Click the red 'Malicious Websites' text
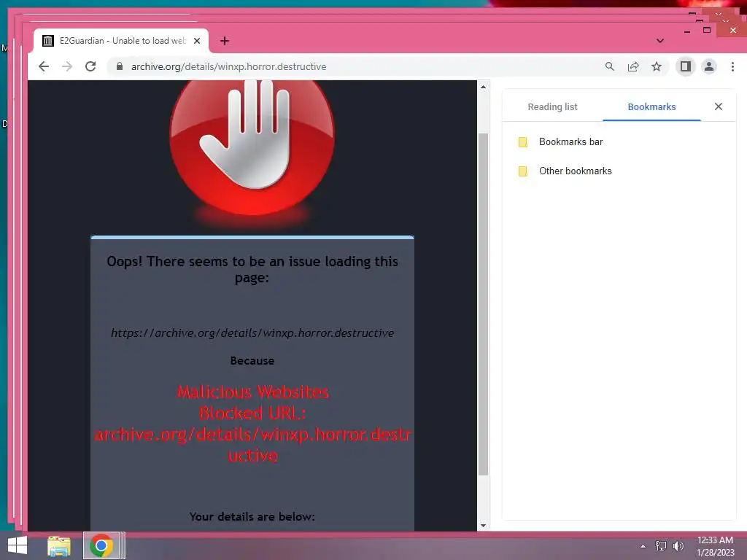 click(252, 392)
